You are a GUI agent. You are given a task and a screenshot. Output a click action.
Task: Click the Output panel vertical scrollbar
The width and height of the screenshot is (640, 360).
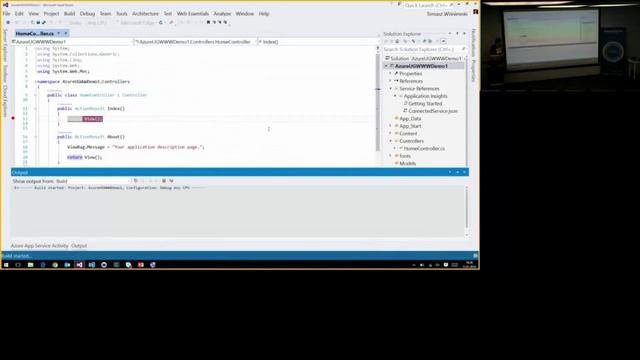tap(467, 211)
